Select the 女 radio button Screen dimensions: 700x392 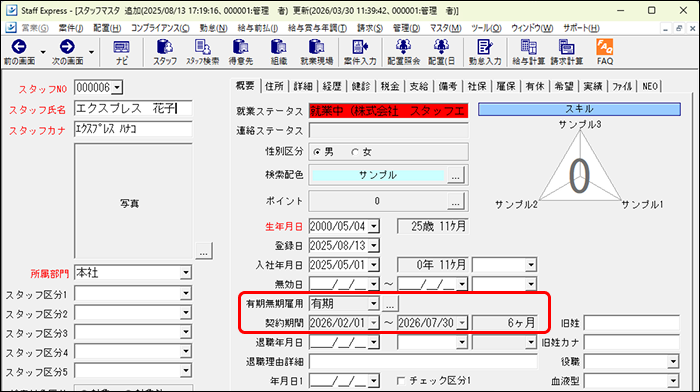point(355,152)
